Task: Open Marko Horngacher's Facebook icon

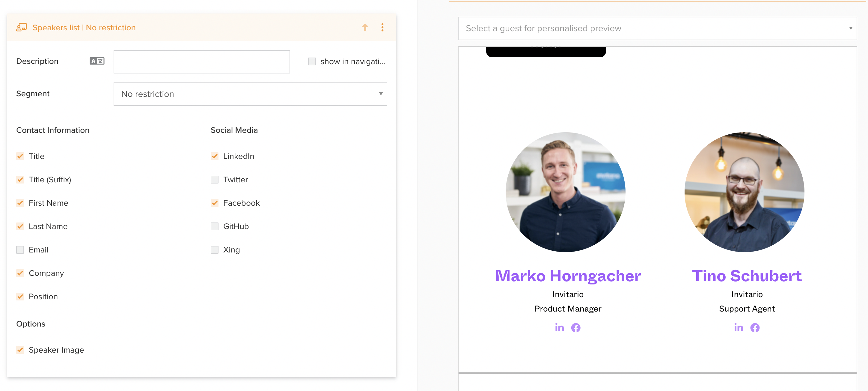Action: pos(576,328)
